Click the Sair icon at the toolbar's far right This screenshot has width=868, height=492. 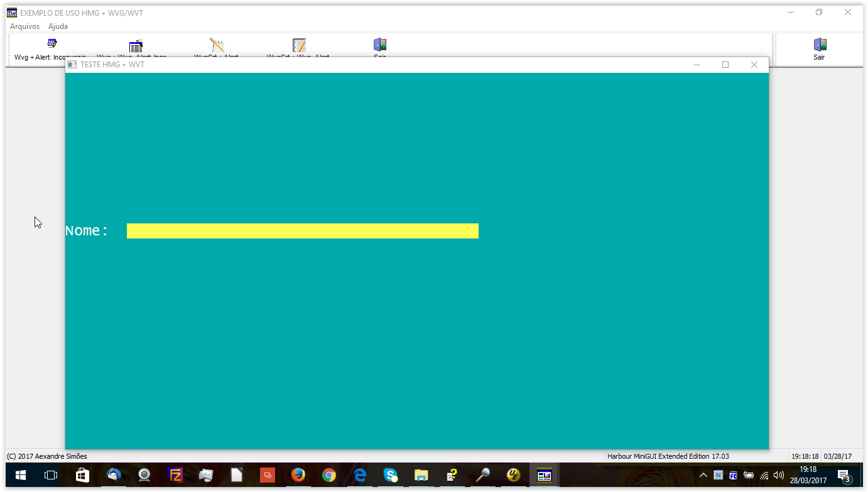[x=820, y=45]
